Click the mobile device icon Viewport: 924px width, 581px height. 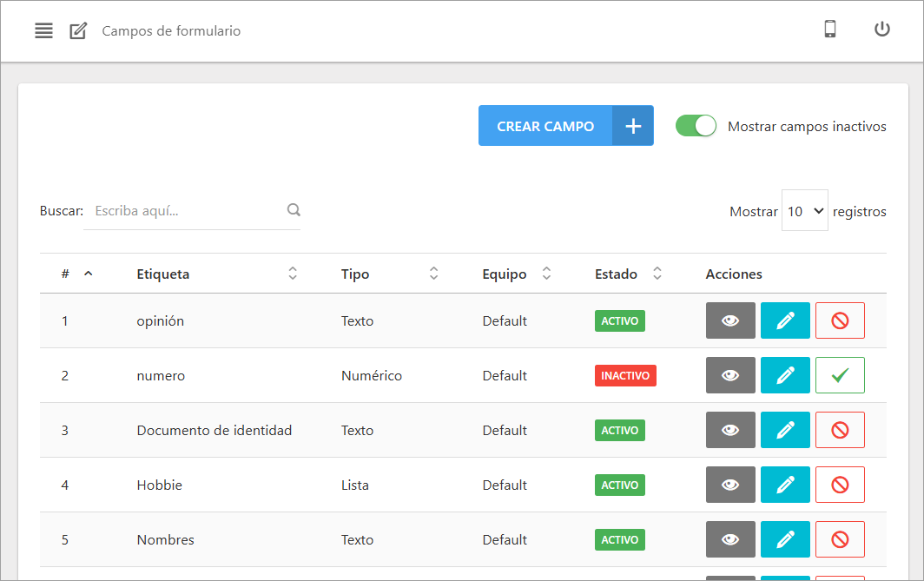(x=829, y=30)
